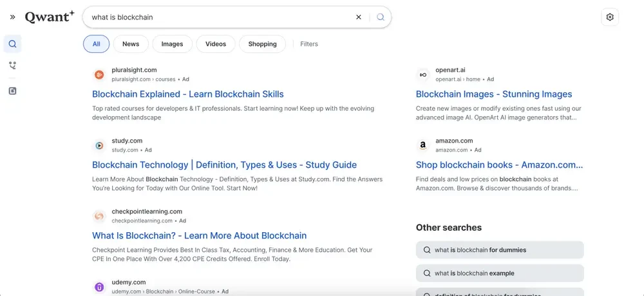This screenshot has height=296, width=644.
Task: Search 'what is blockchain example' suggestion
Action: click(500, 273)
